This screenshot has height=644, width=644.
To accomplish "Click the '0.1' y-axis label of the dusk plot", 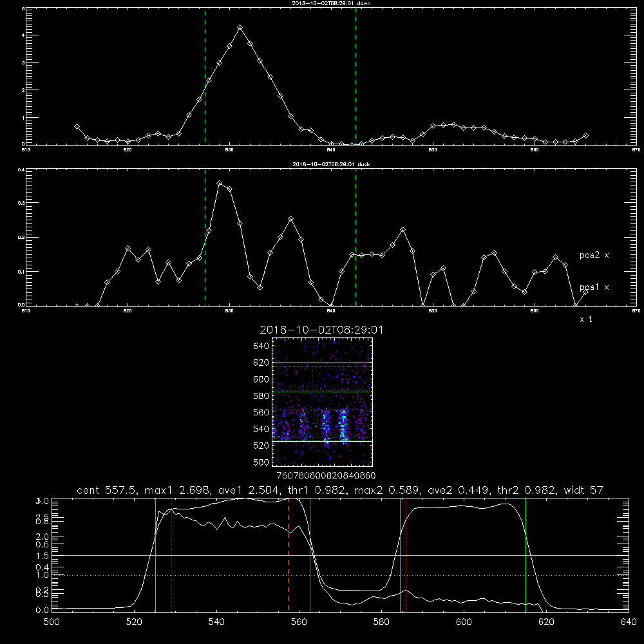I will click(x=21, y=272).
